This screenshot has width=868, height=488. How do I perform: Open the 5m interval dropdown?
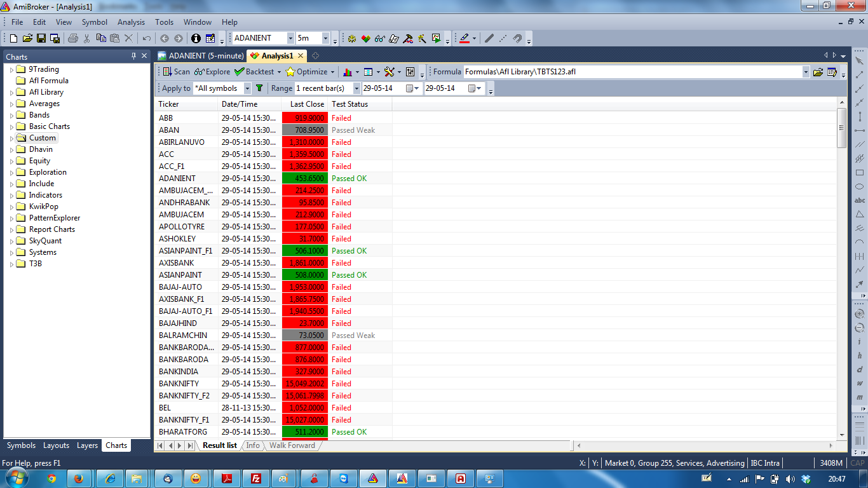[325, 38]
